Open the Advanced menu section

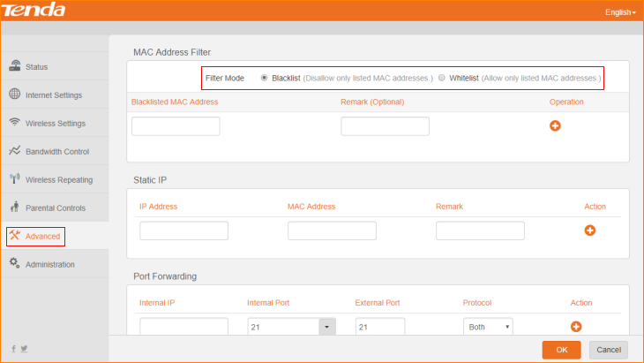click(35, 236)
